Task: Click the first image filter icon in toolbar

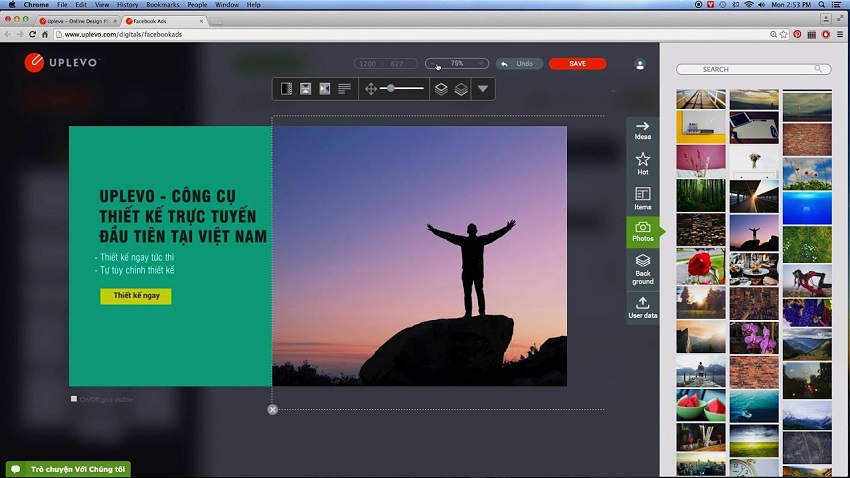Action: coord(287,89)
